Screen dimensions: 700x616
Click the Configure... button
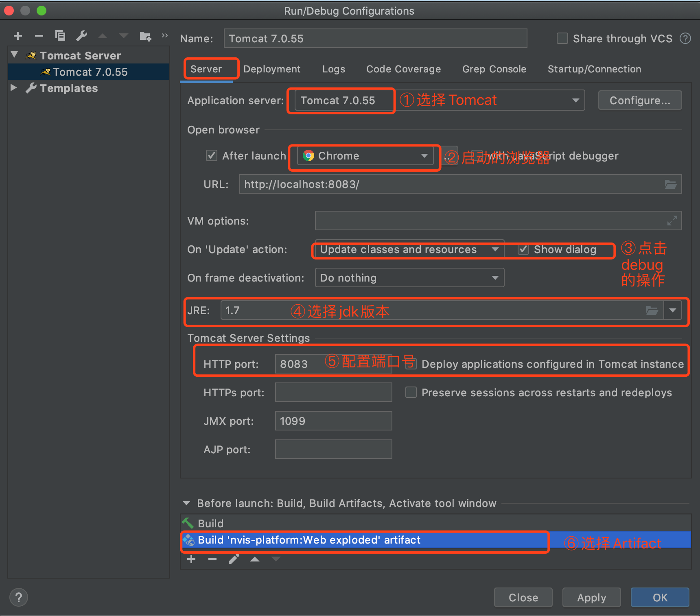click(x=640, y=100)
